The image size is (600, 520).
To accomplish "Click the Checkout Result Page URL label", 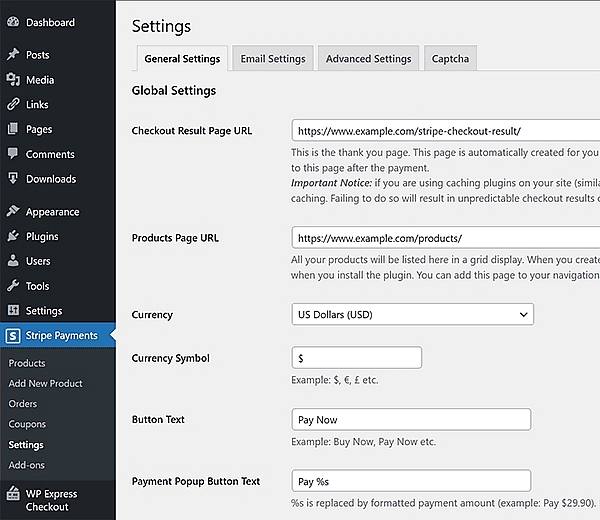I will (x=192, y=131).
